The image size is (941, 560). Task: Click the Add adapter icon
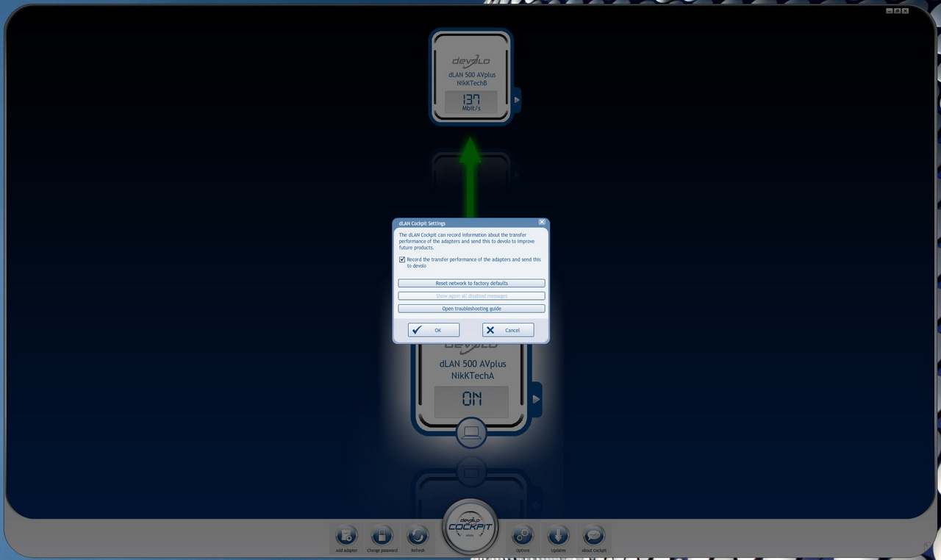[x=346, y=535]
